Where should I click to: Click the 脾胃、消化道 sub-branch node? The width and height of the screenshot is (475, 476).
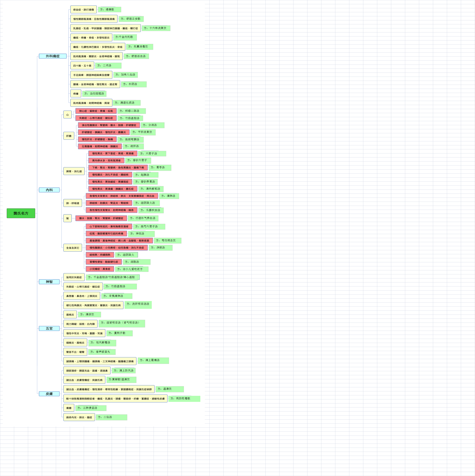click(74, 171)
